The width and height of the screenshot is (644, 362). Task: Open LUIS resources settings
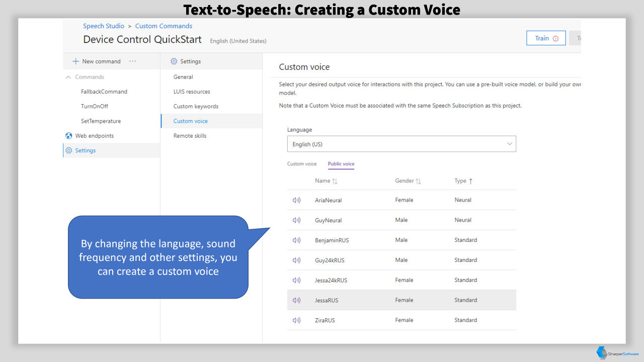(x=192, y=92)
